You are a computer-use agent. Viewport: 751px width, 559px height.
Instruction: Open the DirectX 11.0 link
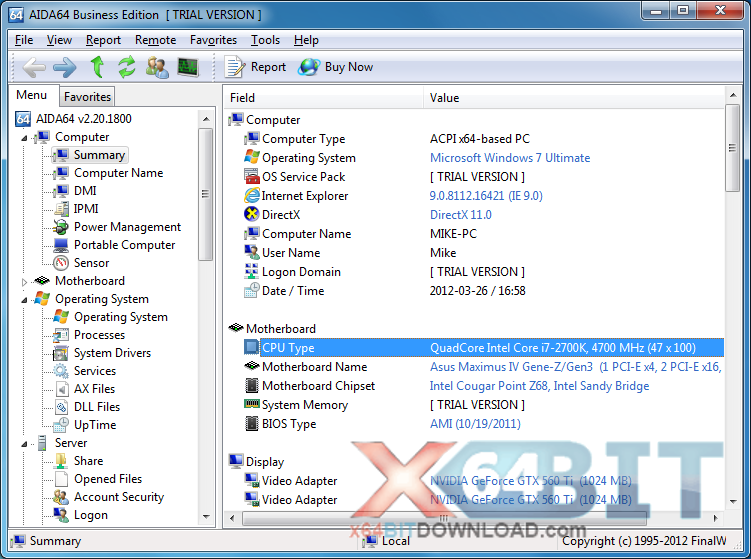click(x=460, y=215)
